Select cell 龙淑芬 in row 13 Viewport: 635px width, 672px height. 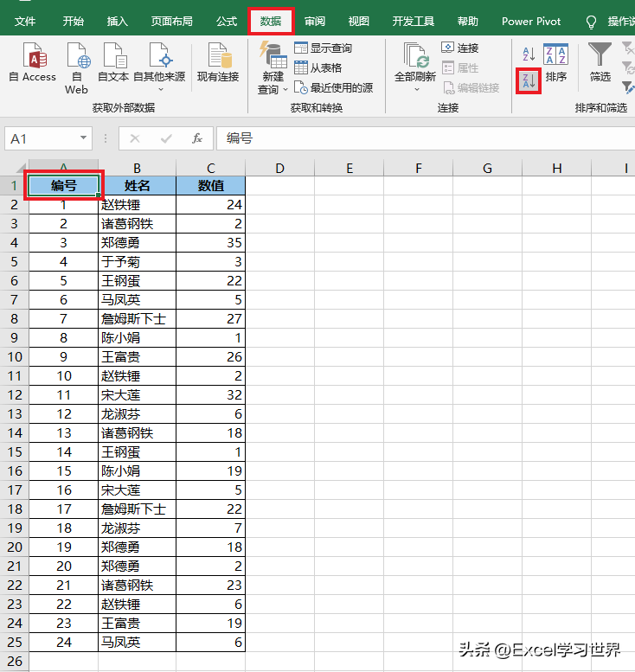[137, 413]
